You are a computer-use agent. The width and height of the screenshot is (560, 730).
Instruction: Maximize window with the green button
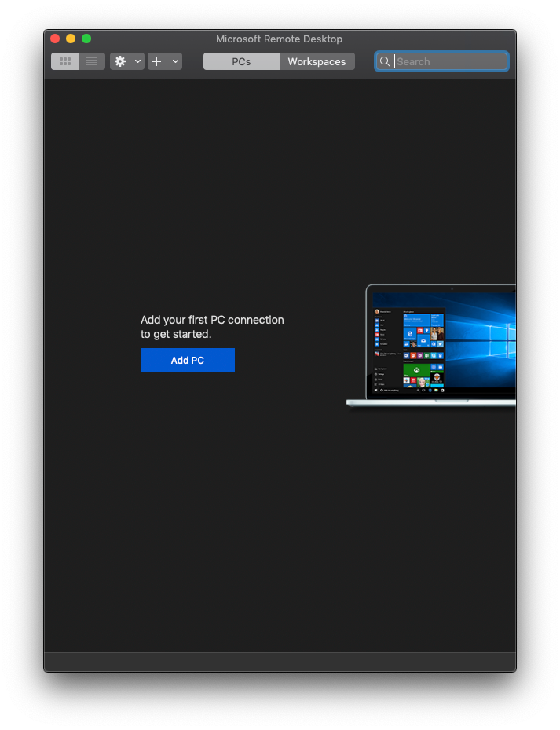coord(86,39)
